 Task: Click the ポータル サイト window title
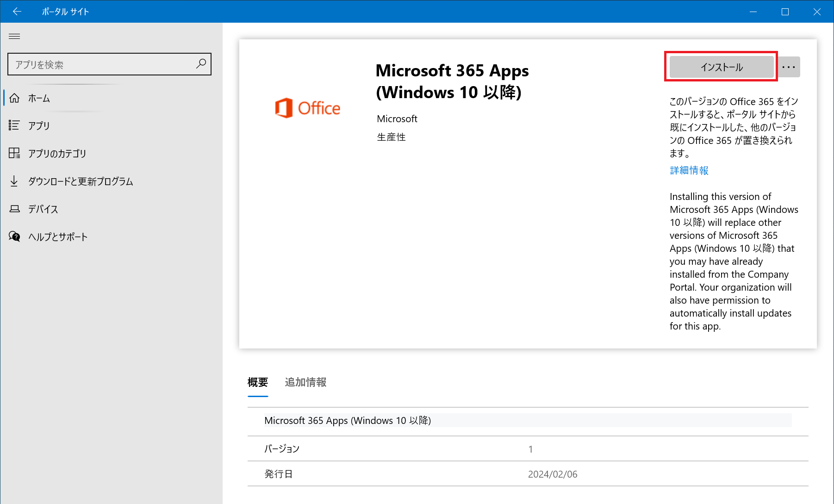(65, 12)
